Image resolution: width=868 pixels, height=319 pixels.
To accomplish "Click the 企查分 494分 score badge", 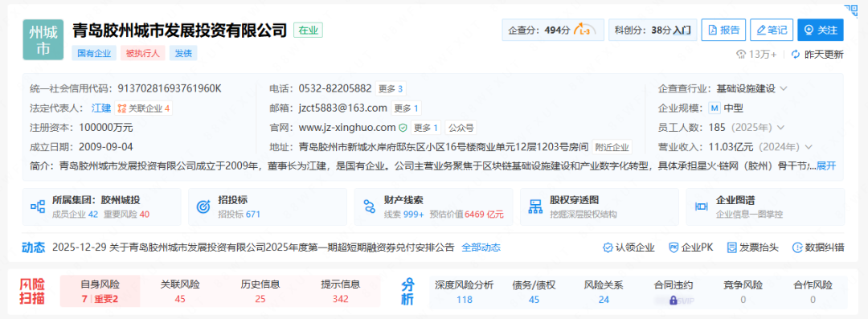I will tap(553, 30).
